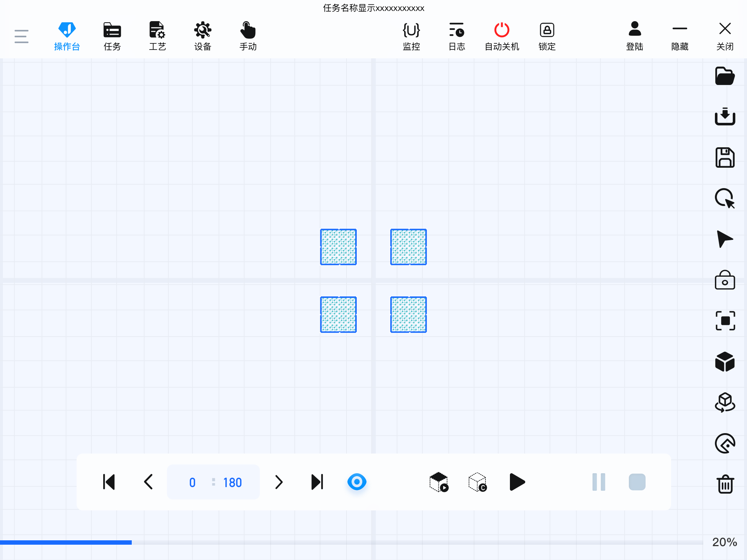The image size is (747, 560).
Task: Go to next layer with right chevron
Action: (279, 482)
